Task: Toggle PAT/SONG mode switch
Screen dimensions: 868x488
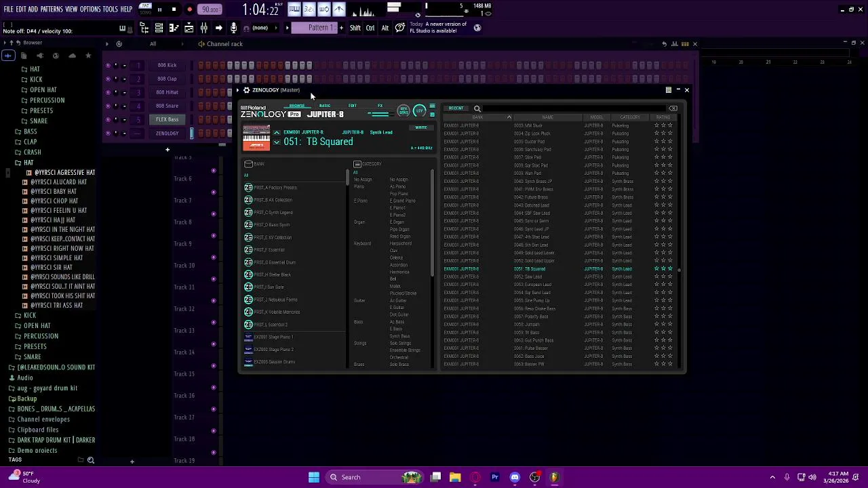Action: coord(145,9)
